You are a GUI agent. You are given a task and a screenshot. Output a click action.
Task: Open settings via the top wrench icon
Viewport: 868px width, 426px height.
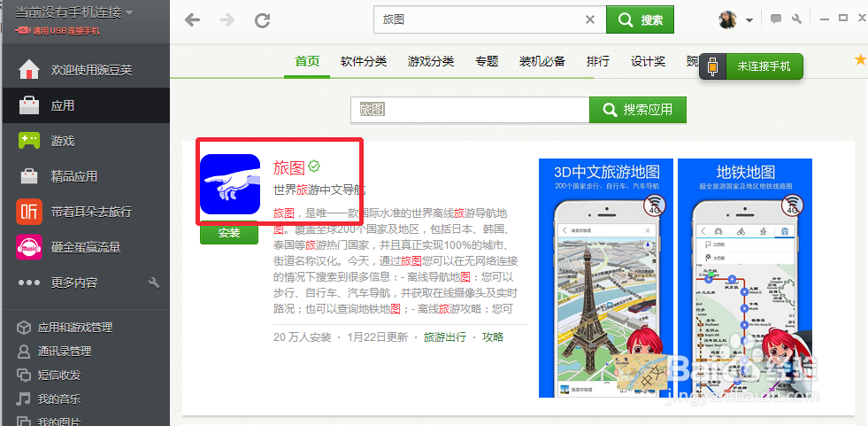pos(796,19)
